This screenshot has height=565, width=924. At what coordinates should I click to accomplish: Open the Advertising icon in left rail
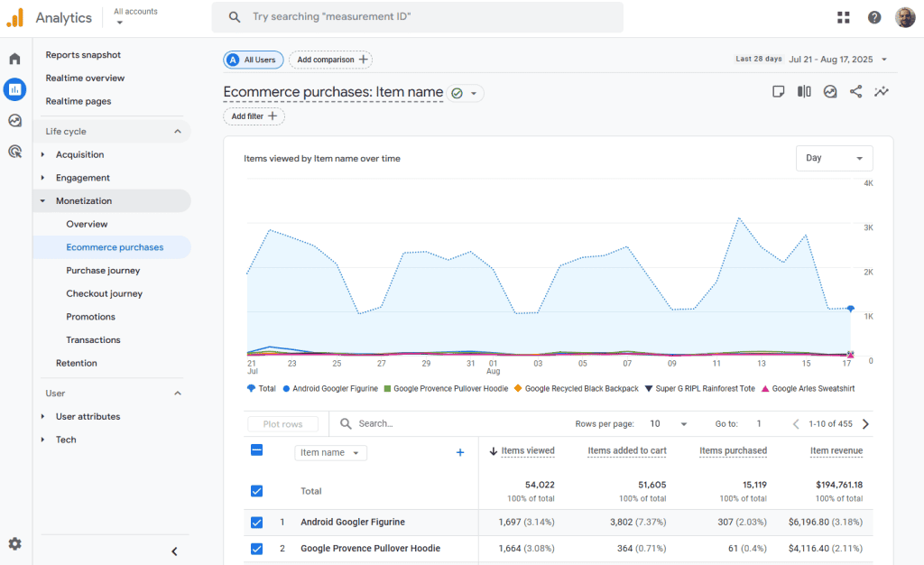tap(14, 152)
